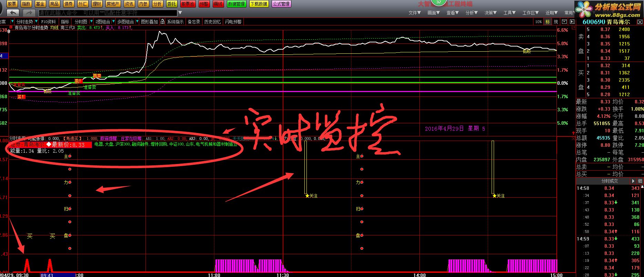Toggle the 标 display mode
This screenshot has width=644, height=277.
[x=547, y=22]
